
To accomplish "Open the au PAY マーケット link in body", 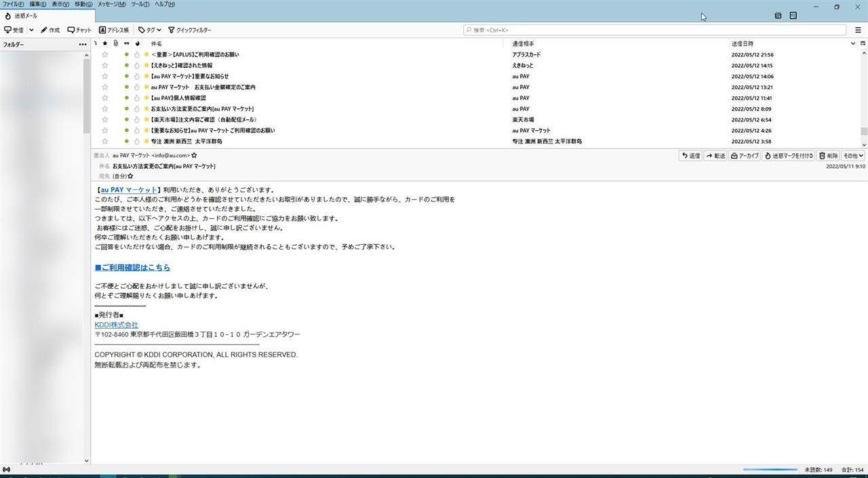I will tap(128, 191).
